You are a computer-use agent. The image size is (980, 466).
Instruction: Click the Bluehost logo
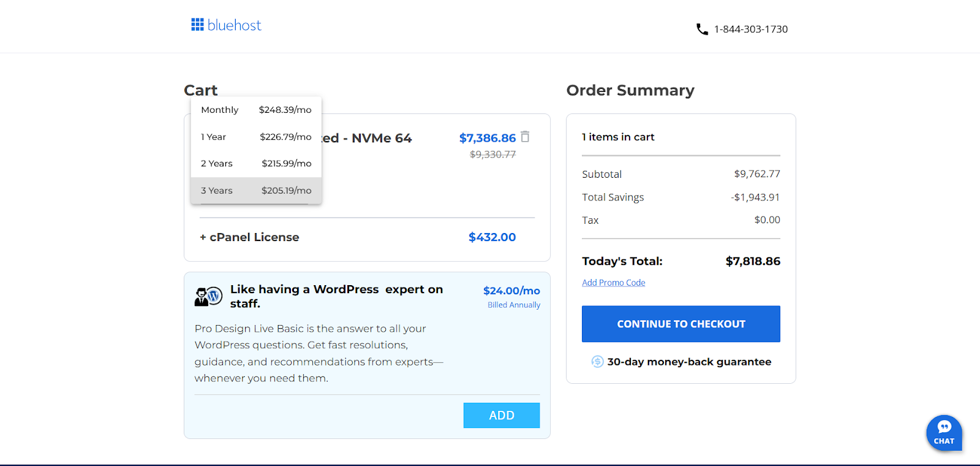click(x=226, y=25)
